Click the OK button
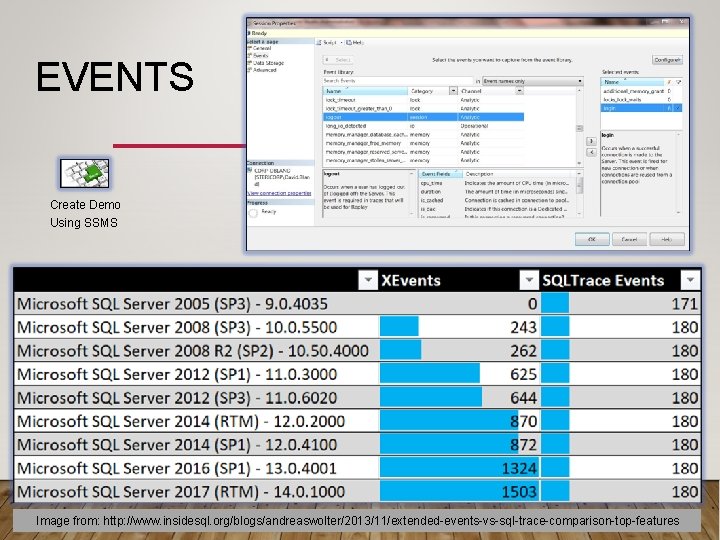The width and height of the screenshot is (720, 540). pos(592,239)
